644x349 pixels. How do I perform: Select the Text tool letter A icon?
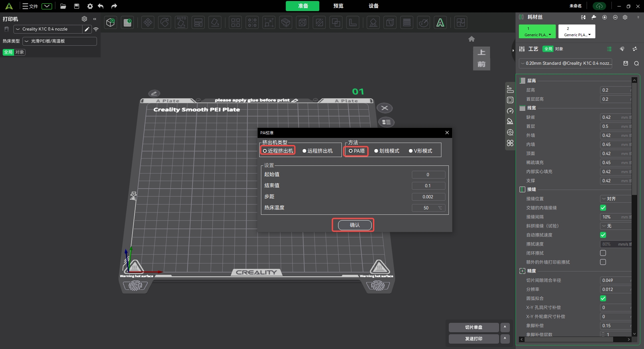click(x=440, y=22)
